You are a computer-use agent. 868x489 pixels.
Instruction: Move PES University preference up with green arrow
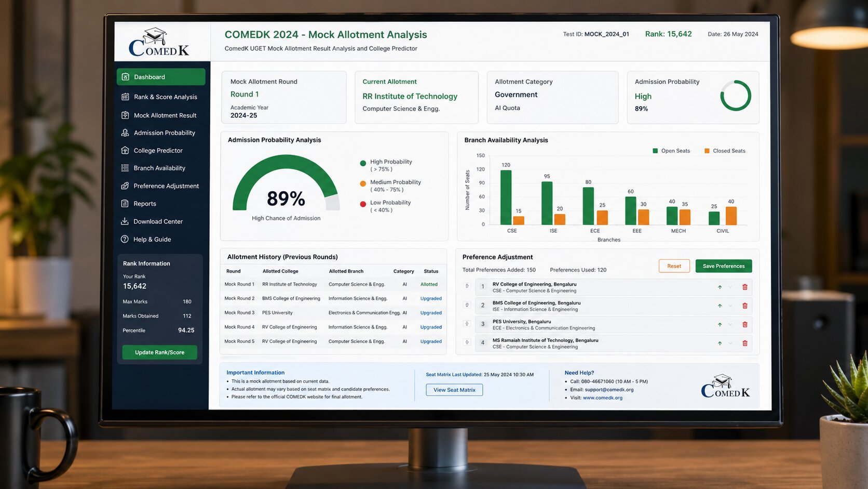tap(720, 324)
